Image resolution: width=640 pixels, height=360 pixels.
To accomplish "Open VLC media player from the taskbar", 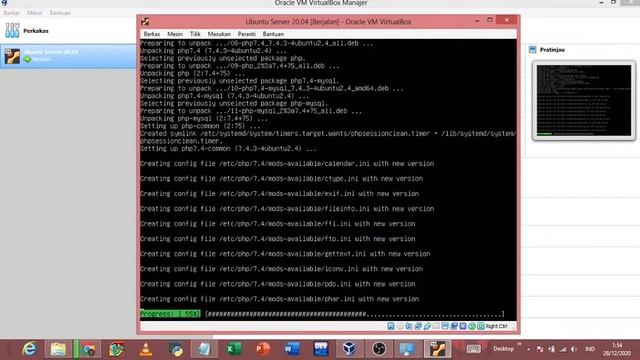I will coord(146,349).
